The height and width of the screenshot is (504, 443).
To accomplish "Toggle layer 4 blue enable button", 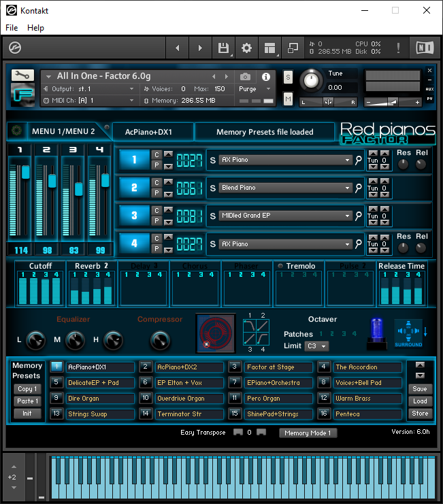I will [x=134, y=243].
